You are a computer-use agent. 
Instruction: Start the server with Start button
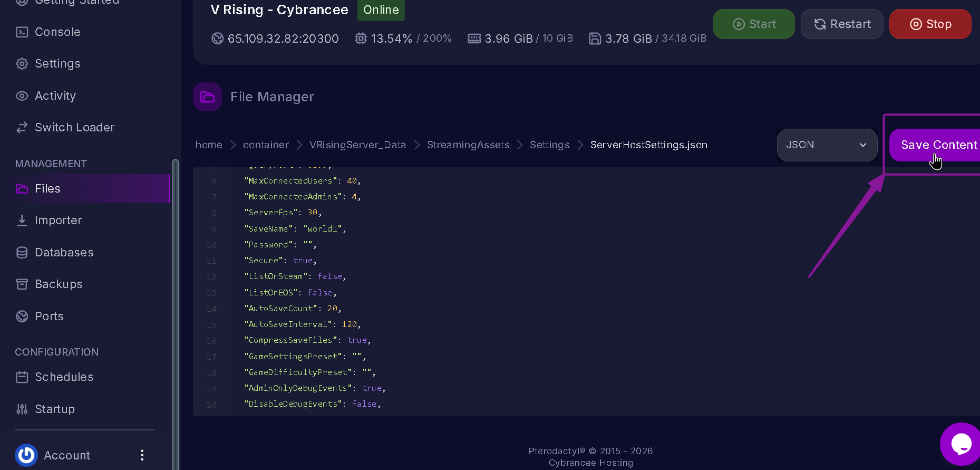(754, 24)
